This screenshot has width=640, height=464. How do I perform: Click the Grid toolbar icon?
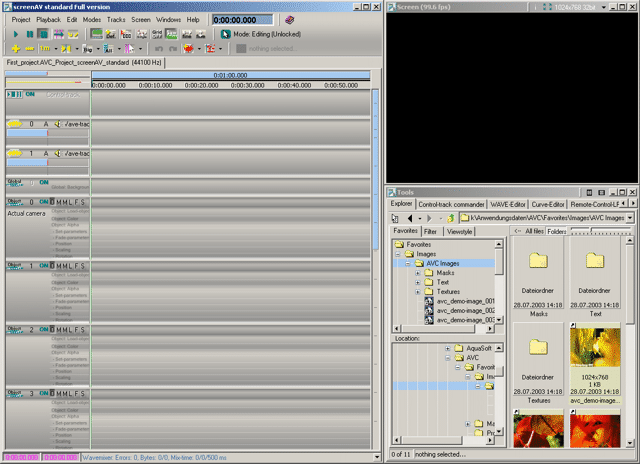157,34
